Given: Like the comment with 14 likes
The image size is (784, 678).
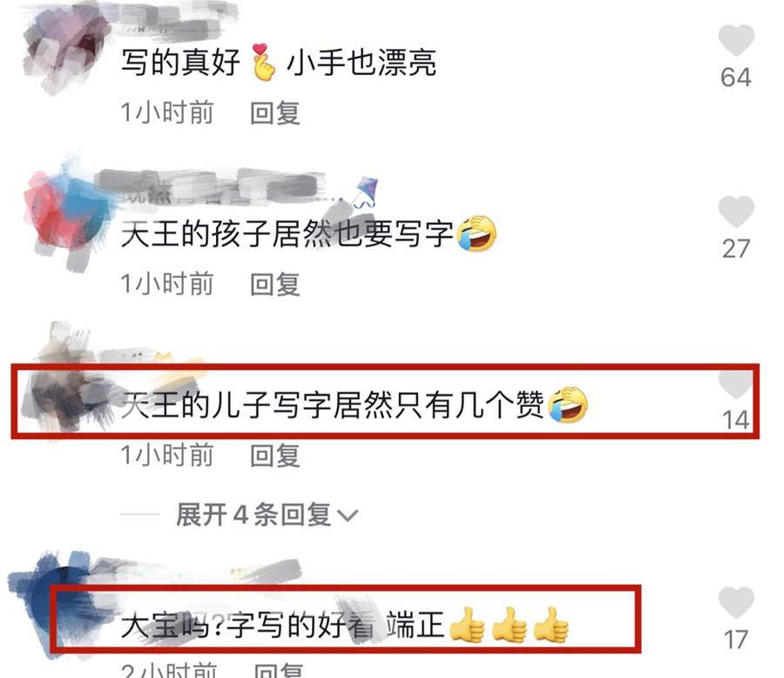Looking at the screenshot, I should tap(735, 384).
